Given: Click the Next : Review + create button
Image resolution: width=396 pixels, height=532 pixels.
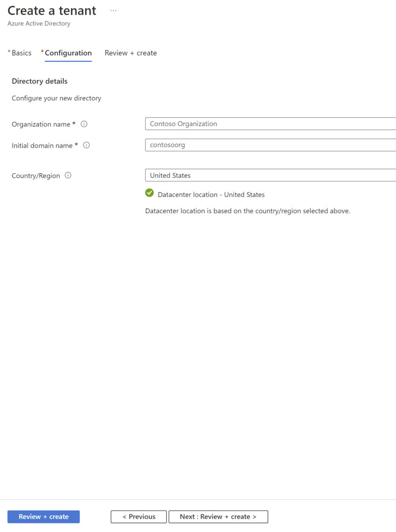Looking at the screenshot, I should point(218,517).
